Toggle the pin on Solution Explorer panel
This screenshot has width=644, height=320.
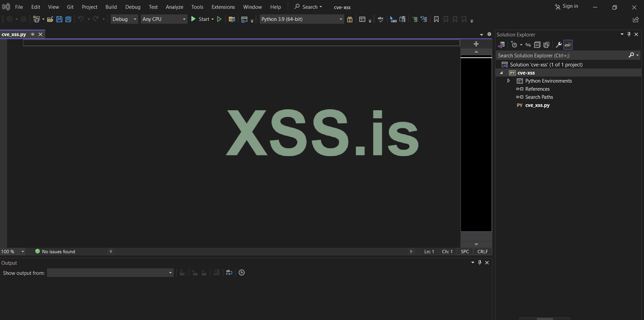point(629,34)
